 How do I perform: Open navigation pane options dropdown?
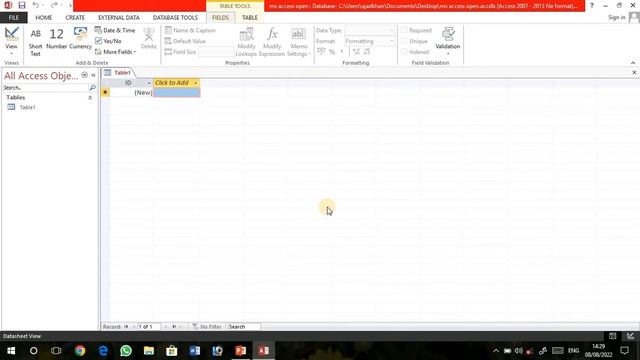click(x=84, y=75)
